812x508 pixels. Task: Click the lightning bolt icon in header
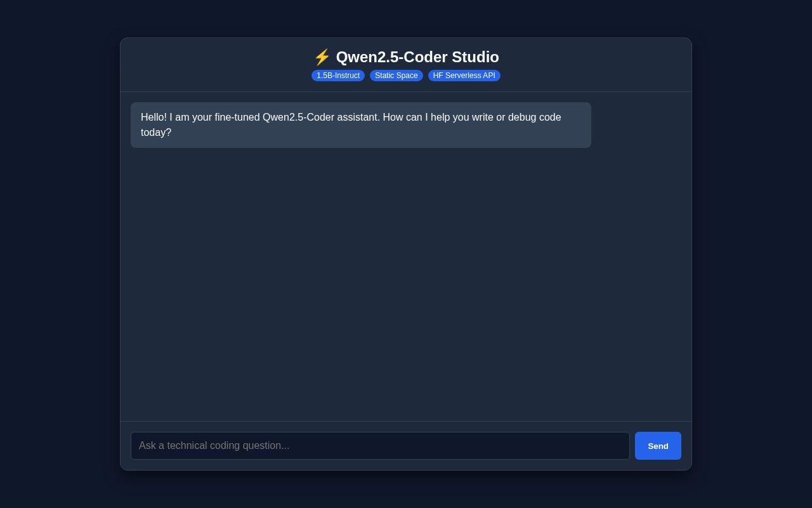[x=322, y=57]
